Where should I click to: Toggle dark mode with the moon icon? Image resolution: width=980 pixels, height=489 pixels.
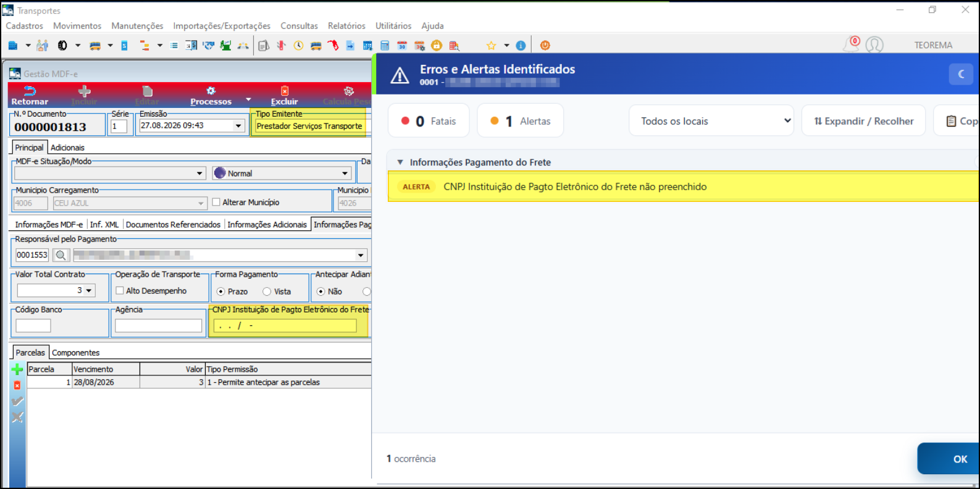point(961,74)
